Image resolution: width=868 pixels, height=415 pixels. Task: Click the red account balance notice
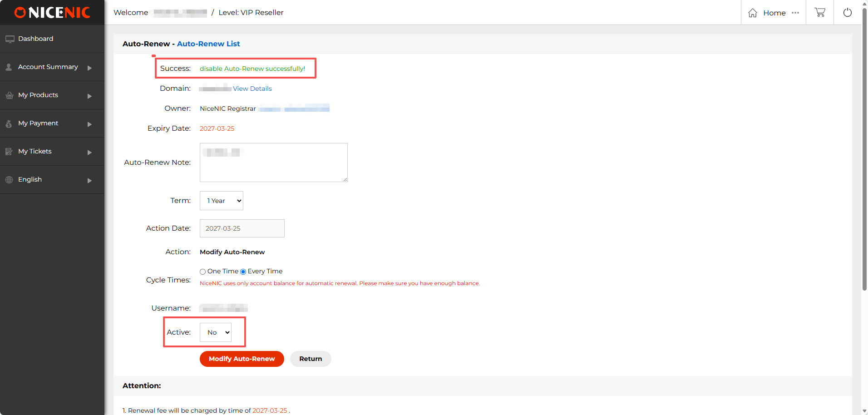[x=340, y=283]
